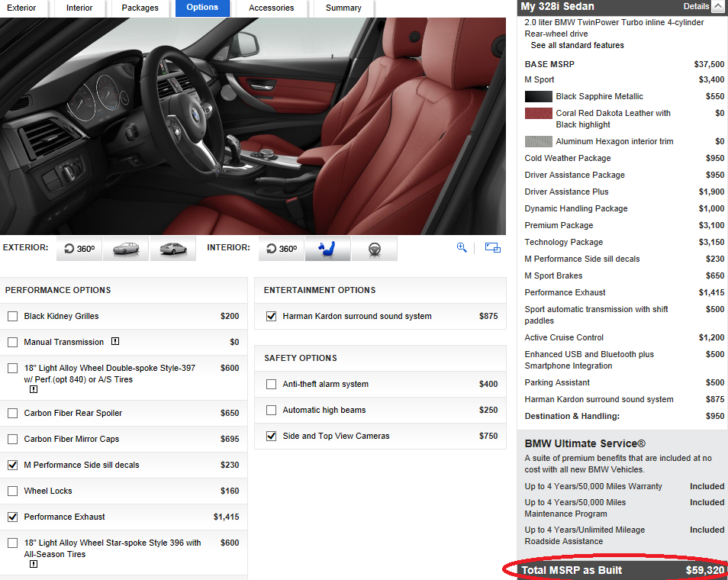728x580 pixels.
Task: Click M Sport Brakes summary line
Action: pyautogui.click(x=624, y=275)
